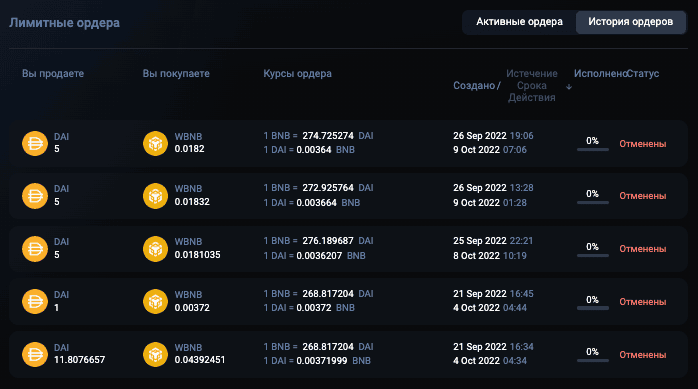The image size is (698, 389).
Task: Click creation date 25 Sep 2022 22:21
Action: tap(493, 241)
